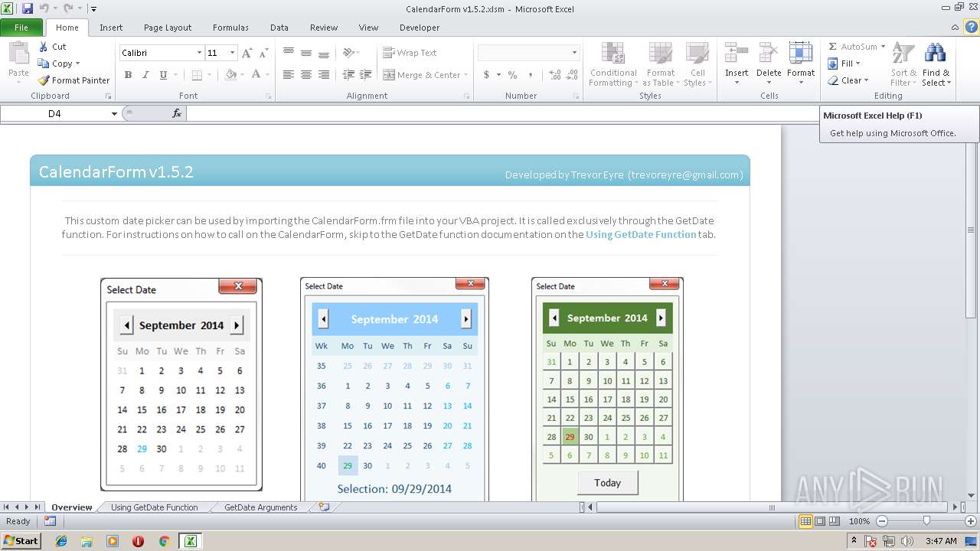Click Increase Decimal icon
Image resolution: width=980 pixels, height=551 pixels.
pos(555,75)
